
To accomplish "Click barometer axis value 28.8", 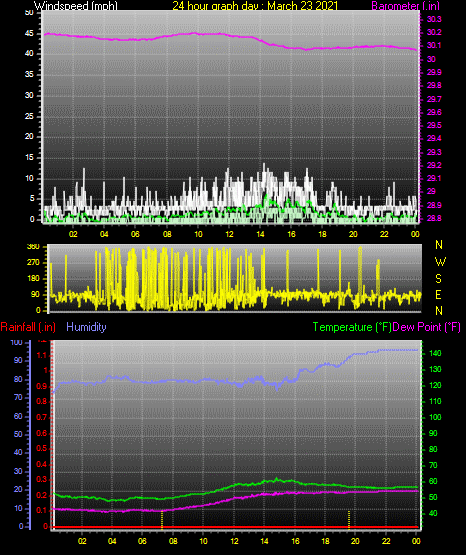I will click(x=434, y=218).
